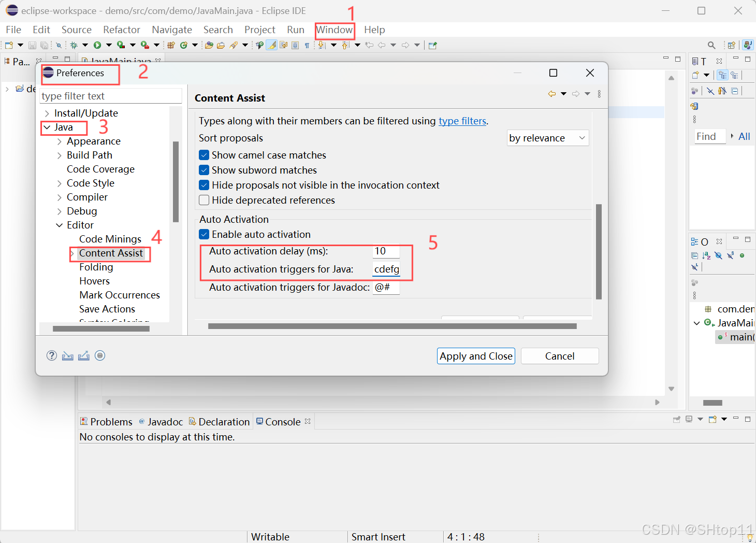Open the File menu
This screenshot has width=756, height=543.
pos(13,30)
